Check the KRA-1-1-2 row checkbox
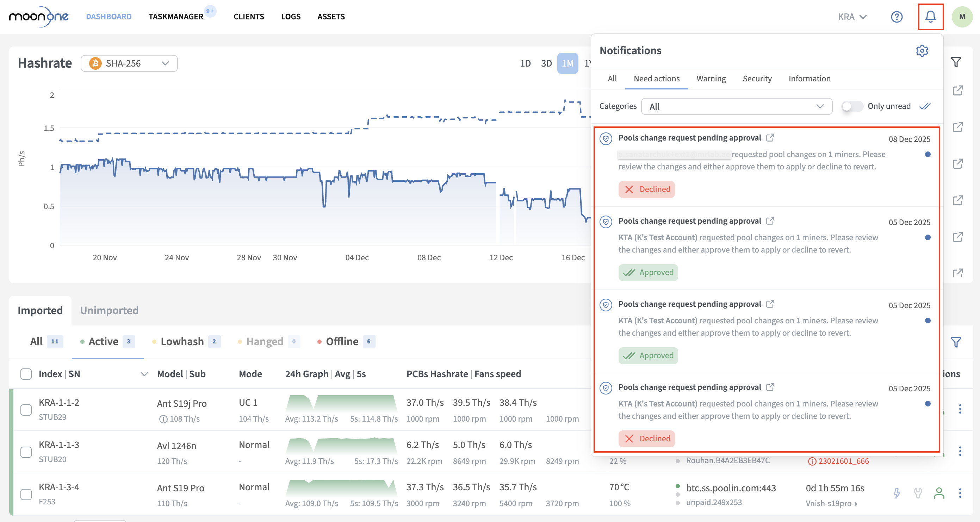 pos(26,410)
